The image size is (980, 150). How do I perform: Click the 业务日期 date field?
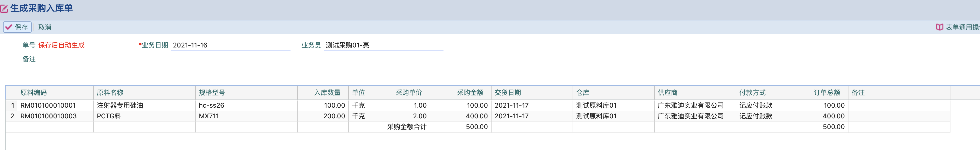coord(230,45)
